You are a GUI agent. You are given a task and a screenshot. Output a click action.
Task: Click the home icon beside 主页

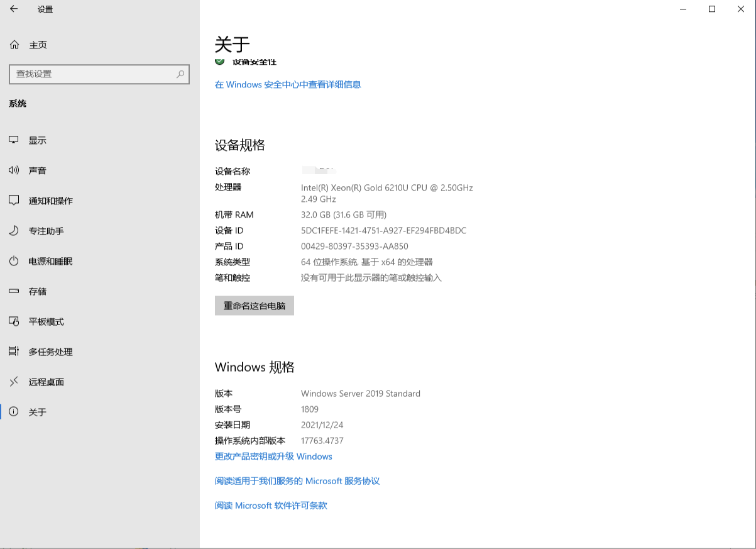coord(14,45)
